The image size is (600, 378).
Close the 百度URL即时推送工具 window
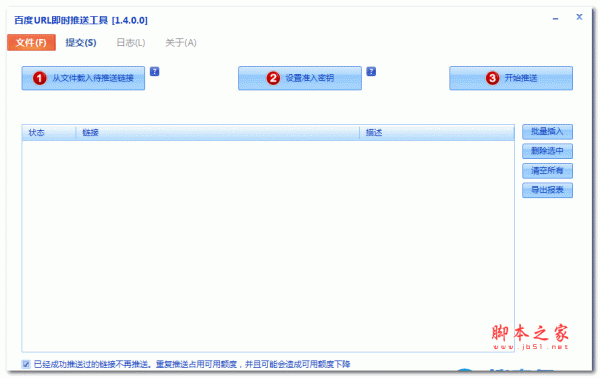[x=579, y=17]
